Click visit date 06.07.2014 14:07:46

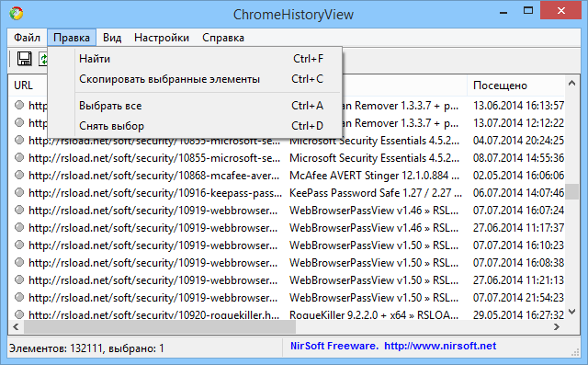pyautogui.click(x=518, y=193)
